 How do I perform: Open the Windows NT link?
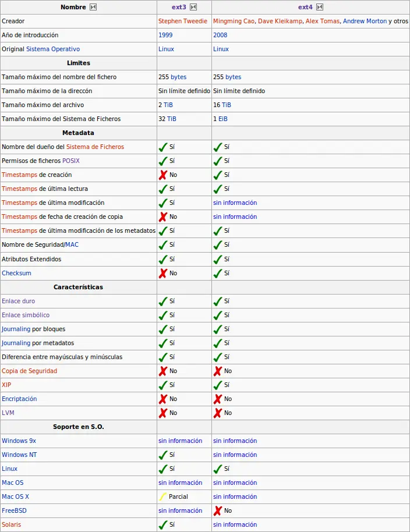[x=19, y=455]
